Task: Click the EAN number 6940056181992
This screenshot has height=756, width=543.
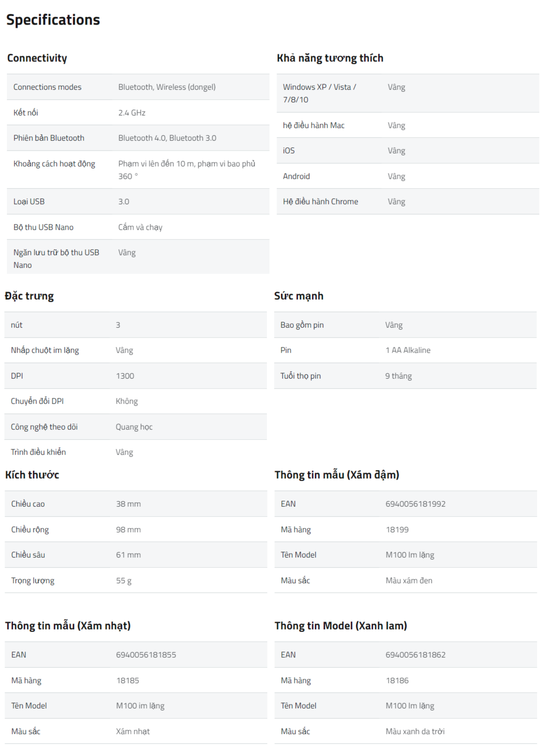Action: point(415,504)
